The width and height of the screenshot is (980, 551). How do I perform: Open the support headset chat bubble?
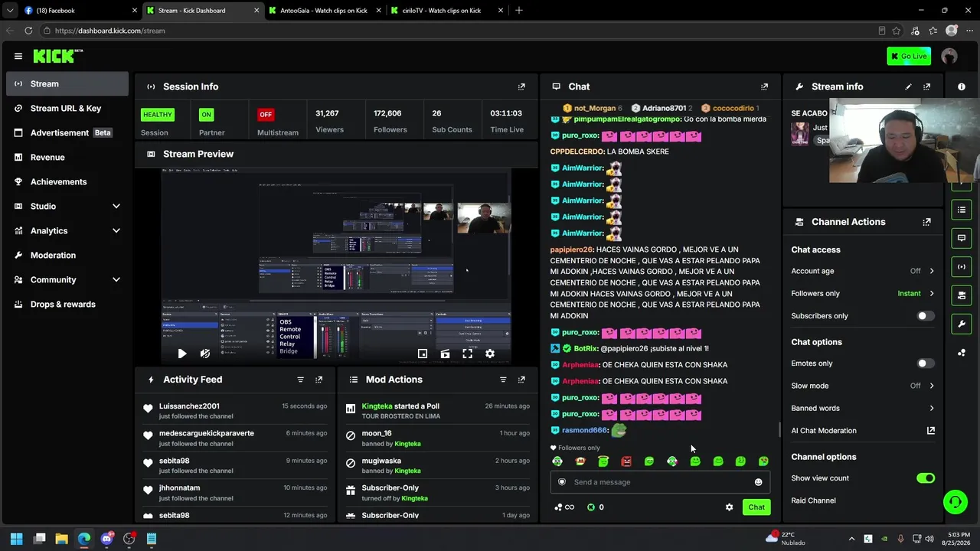(x=955, y=502)
